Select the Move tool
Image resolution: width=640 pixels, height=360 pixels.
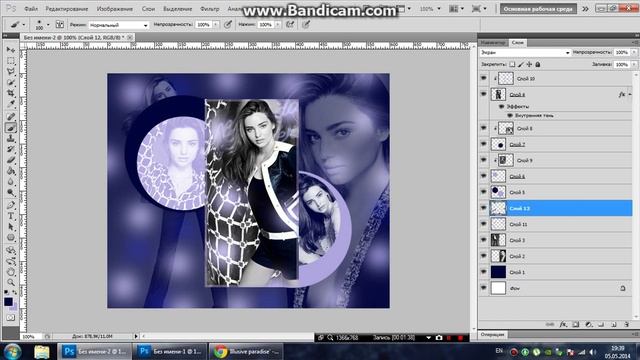(11, 50)
